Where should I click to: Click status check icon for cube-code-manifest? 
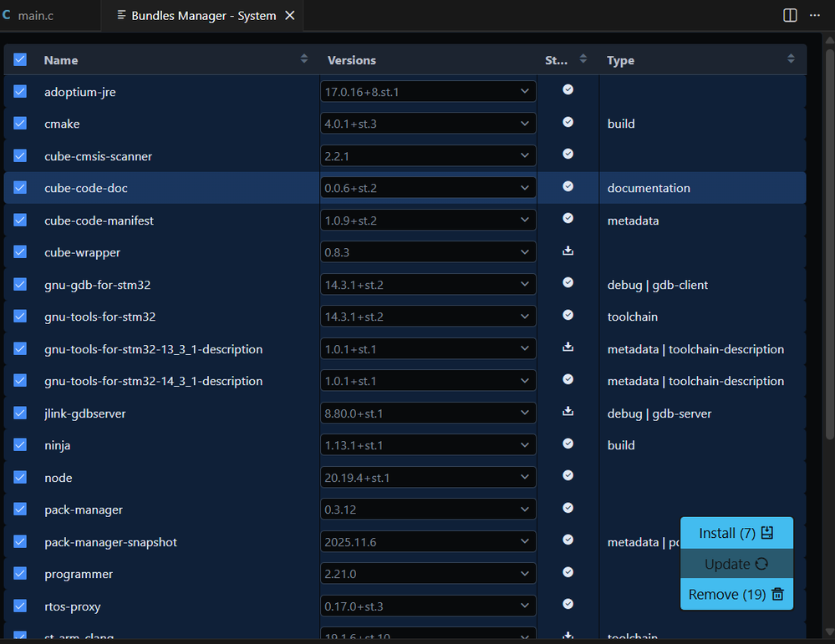pyautogui.click(x=568, y=218)
